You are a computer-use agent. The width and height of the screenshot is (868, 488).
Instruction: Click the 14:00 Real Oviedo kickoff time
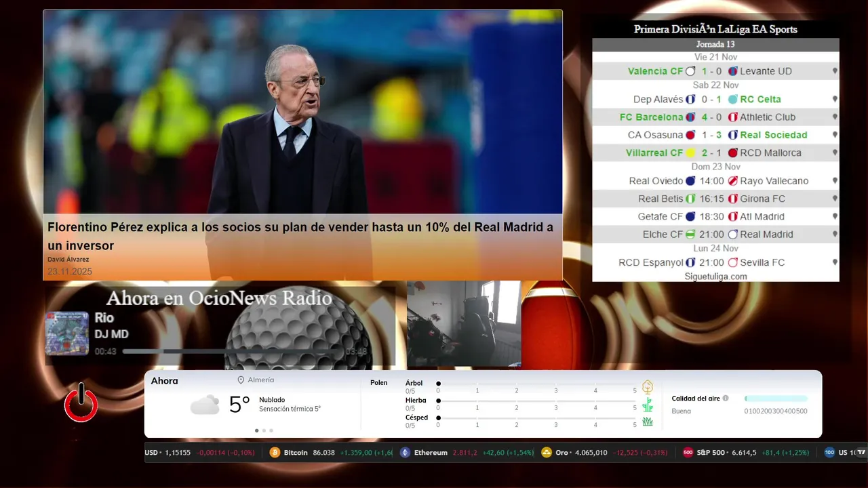point(711,181)
